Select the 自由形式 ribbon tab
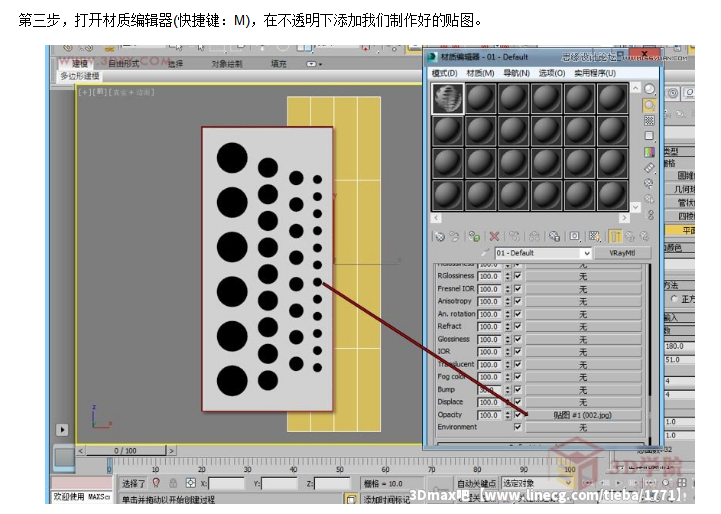 click(124, 63)
